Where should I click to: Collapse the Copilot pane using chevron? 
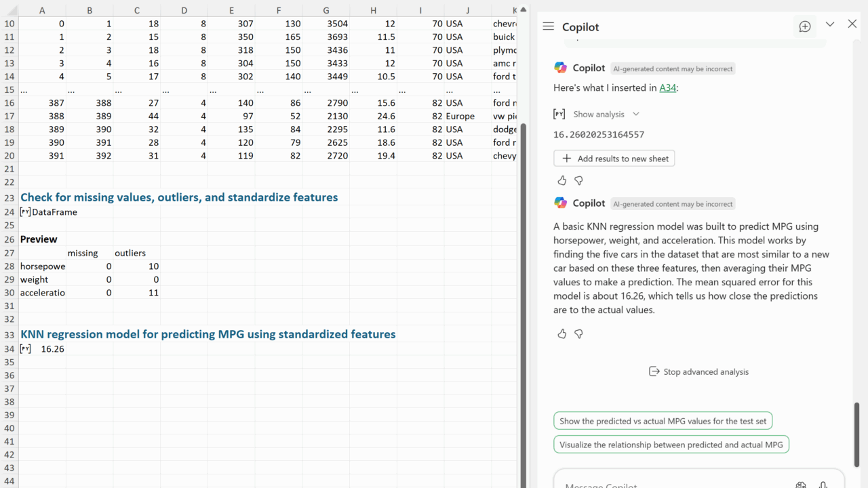(829, 24)
